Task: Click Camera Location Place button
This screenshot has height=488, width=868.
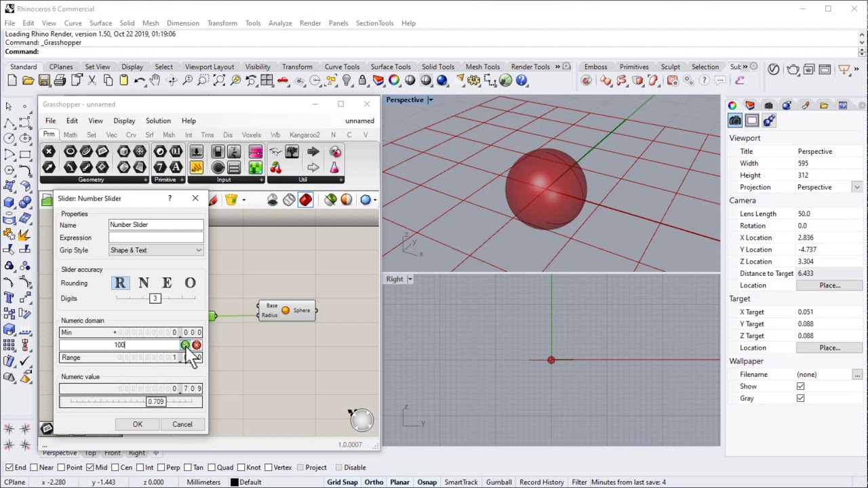Action: tap(829, 285)
